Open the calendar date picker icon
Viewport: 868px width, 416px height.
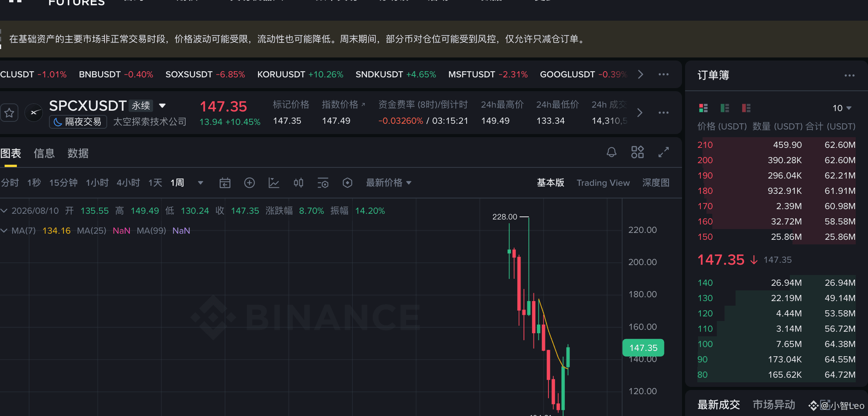[x=225, y=183]
